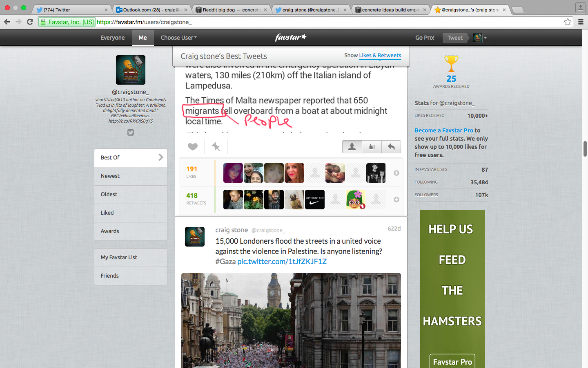Show people view with person icon
The height and width of the screenshot is (368, 588).
pyautogui.click(x=352, y=146)
